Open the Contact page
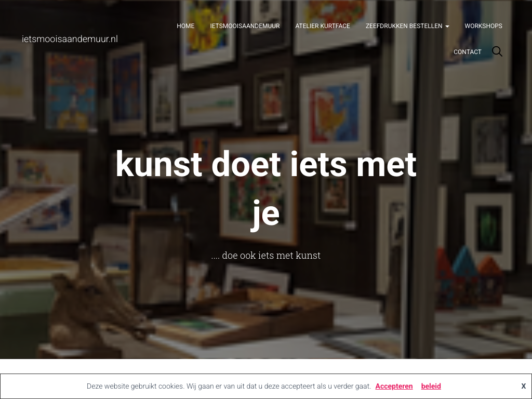 point(468,52)
